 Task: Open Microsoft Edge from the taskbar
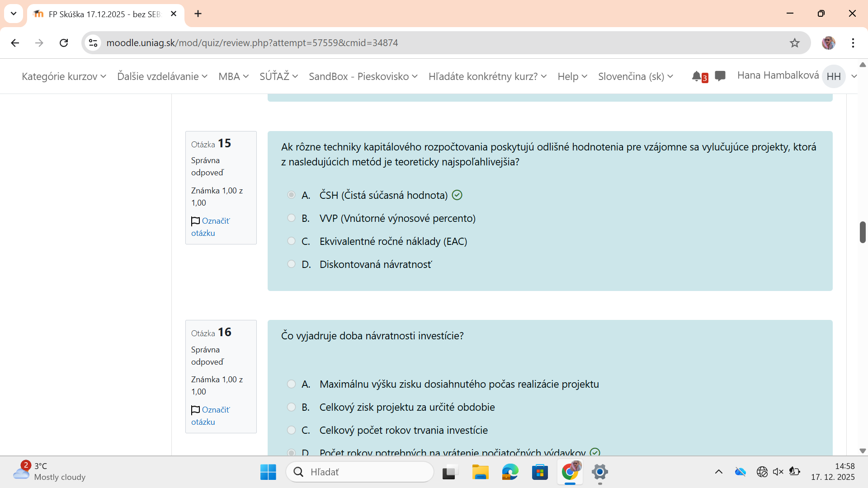tap(510, 472)
